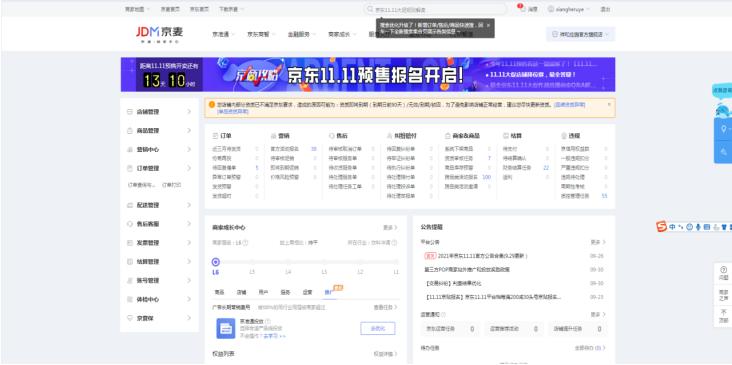
Task: Select the 商品 tab in 商家成长中心
Action: pos(219,292)
